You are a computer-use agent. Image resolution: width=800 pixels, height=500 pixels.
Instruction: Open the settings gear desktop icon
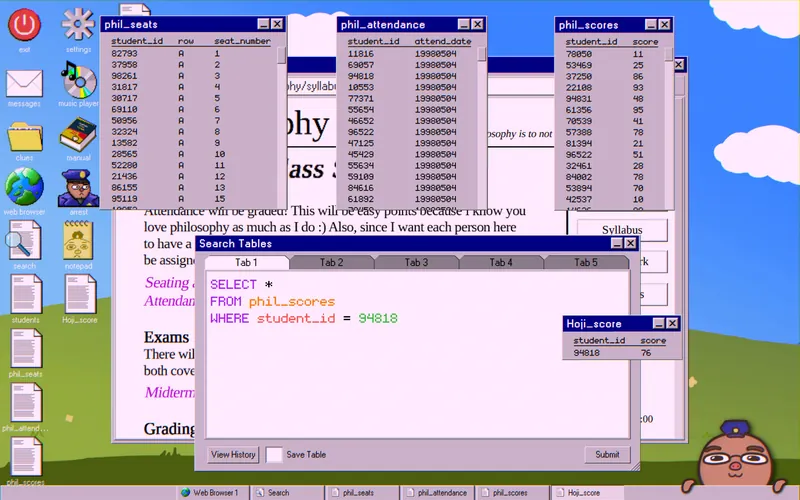tap(78, 23)
